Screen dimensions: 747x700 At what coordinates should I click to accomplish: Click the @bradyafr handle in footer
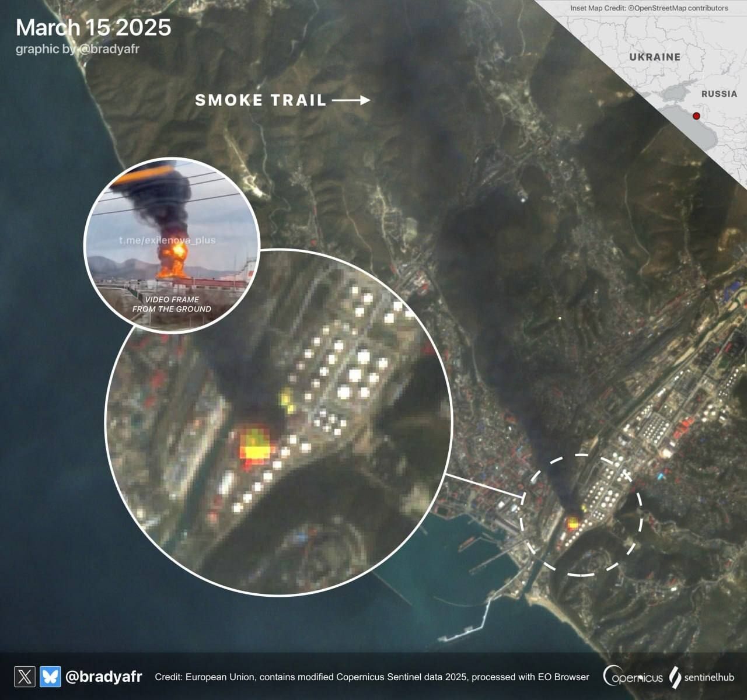tap(103, 677)
